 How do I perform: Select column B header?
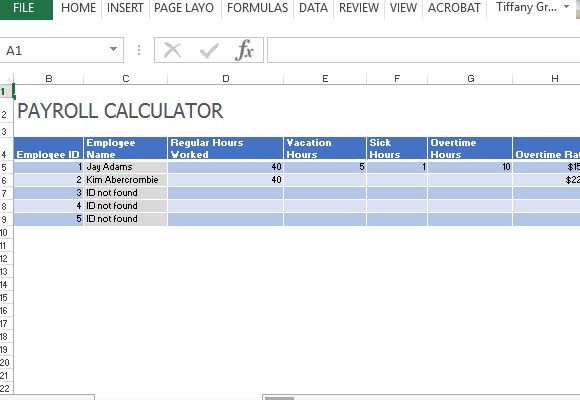pyautogui.click(x=48, y=78)
